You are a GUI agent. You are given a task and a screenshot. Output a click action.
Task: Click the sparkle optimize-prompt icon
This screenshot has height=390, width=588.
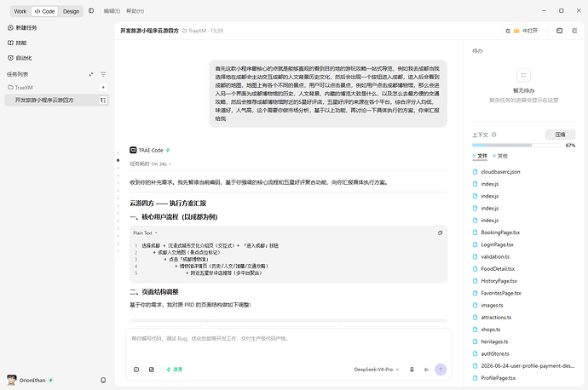(x=426, y=370)
